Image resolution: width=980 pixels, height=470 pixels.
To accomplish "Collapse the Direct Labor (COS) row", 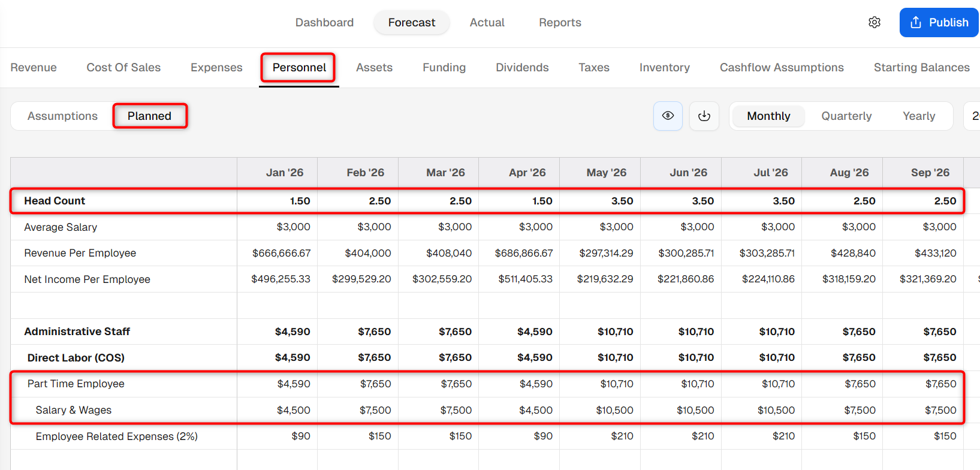I will coord(76,358).
